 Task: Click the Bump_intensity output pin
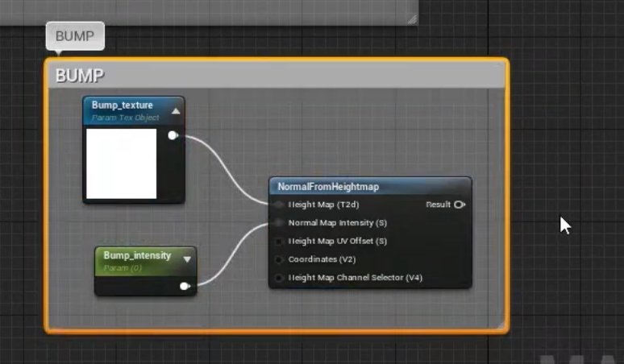[185, 286]
